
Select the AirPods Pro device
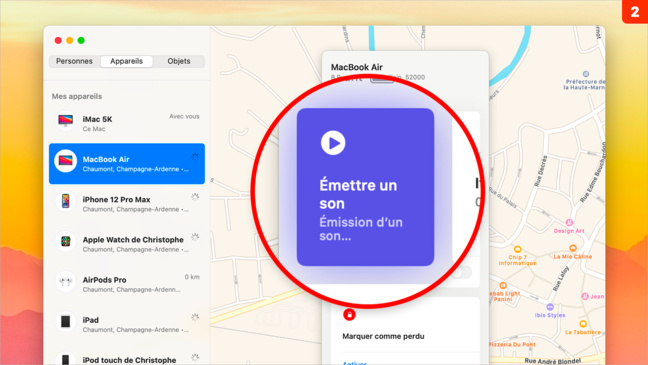127,284
